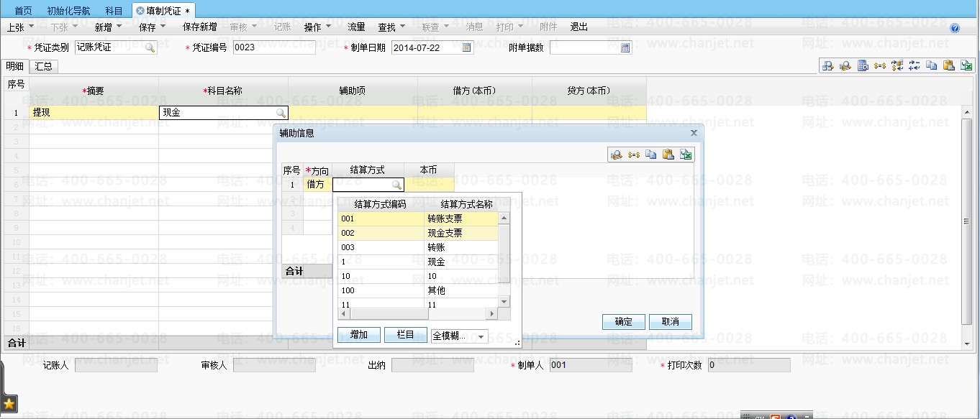Click the 凭证编号 input field
The height and width of the screenshot is (419, 980).
[273, 47]
